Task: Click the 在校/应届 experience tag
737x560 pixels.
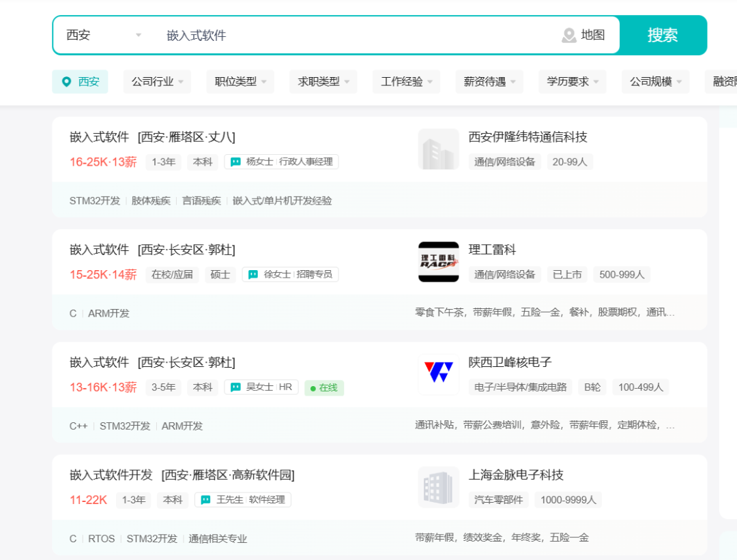Action: coord(172,274)
